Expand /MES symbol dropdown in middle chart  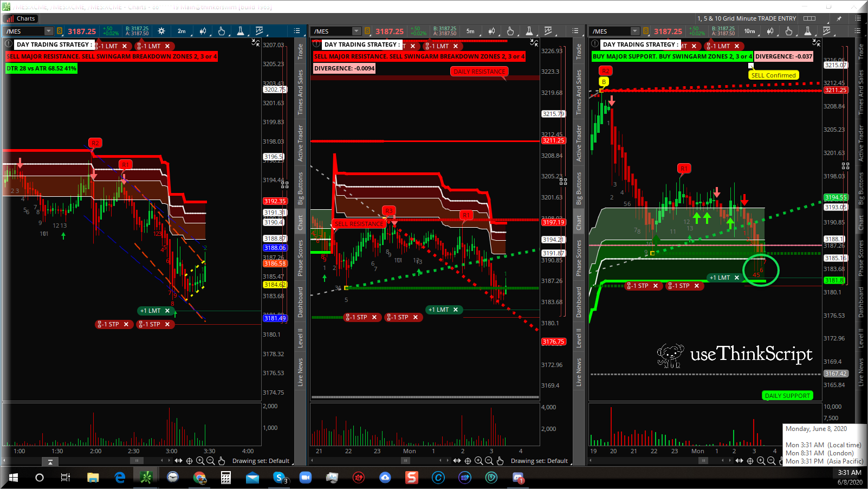coord(357,31)
